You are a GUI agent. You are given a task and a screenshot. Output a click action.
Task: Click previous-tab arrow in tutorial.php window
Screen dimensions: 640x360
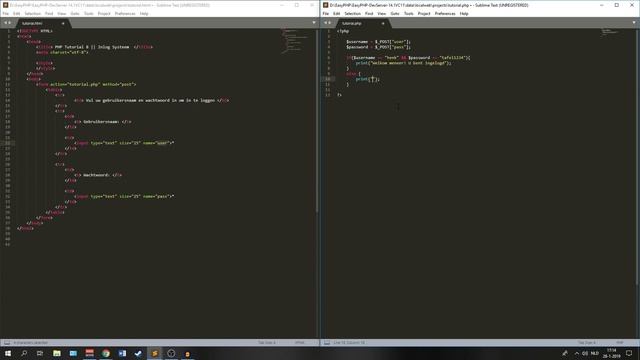coord(325,23)
